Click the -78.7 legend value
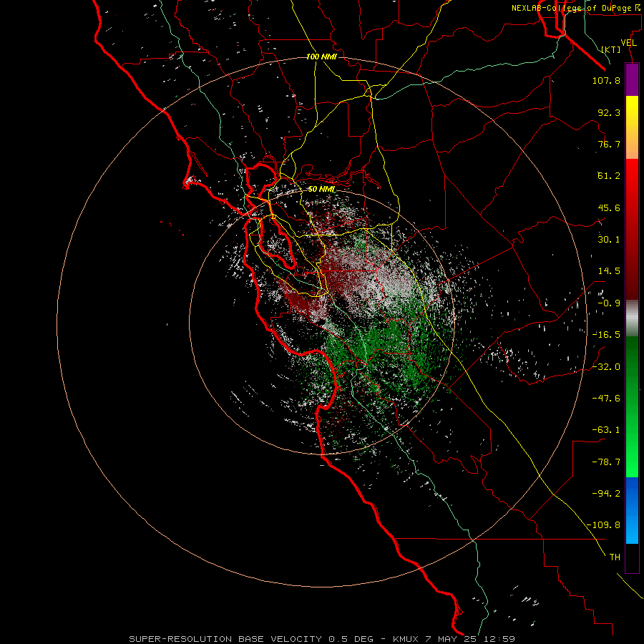644x644 pixels. [606, 462]
